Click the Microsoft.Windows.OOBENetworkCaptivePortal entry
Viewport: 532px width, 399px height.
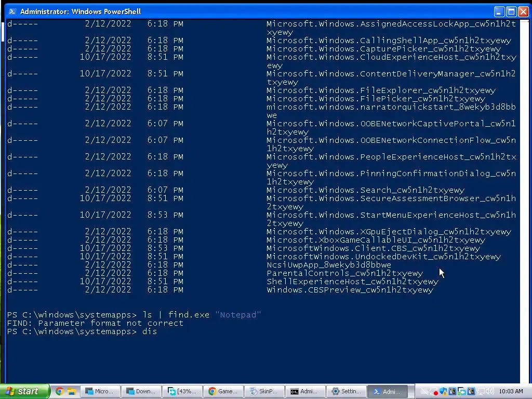(x=391, y=128)
